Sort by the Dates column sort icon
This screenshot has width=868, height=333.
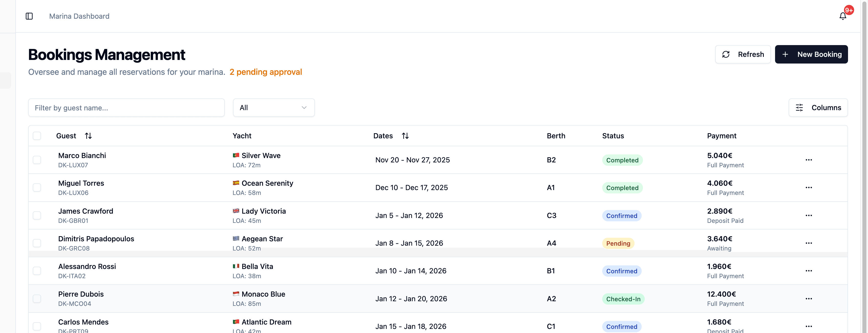405,136
